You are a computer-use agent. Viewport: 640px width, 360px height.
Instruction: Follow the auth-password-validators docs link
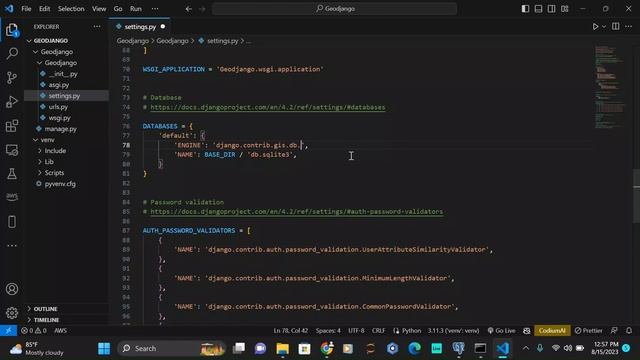[297, 211]
